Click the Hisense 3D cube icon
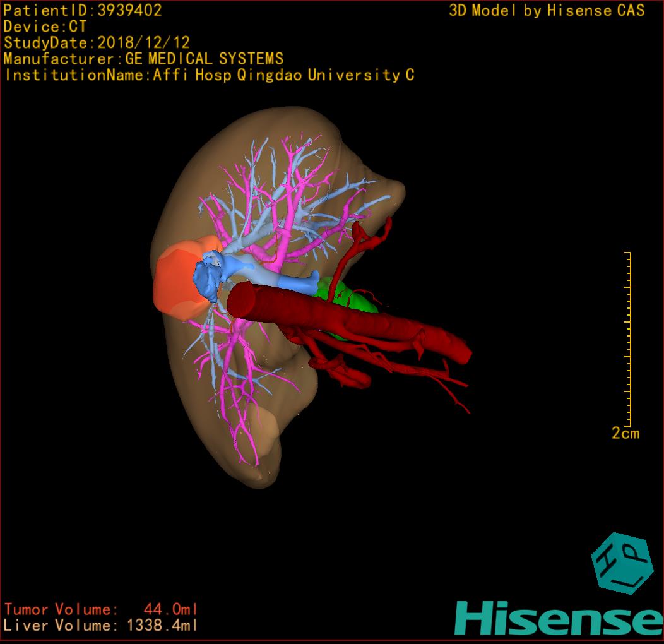 (x=620, y=563)
